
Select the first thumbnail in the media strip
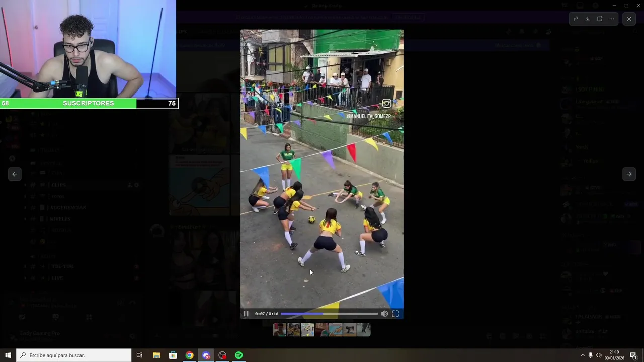pos(279,330)
